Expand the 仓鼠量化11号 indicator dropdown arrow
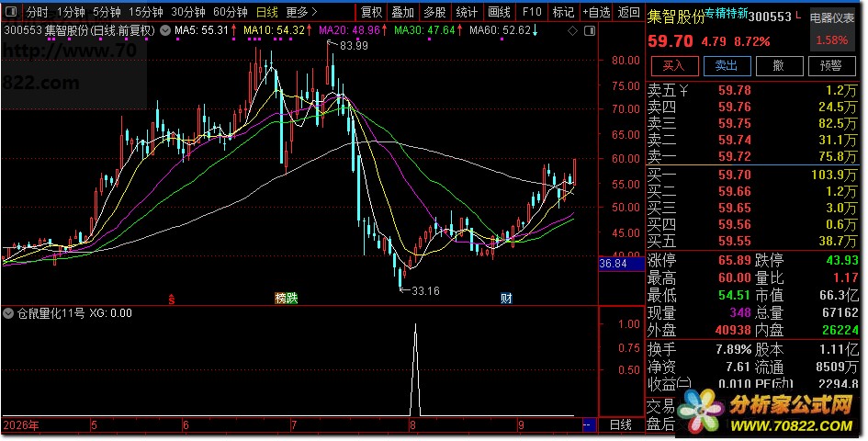Viewport: 868px width, 441px height. tap(8, 313)
